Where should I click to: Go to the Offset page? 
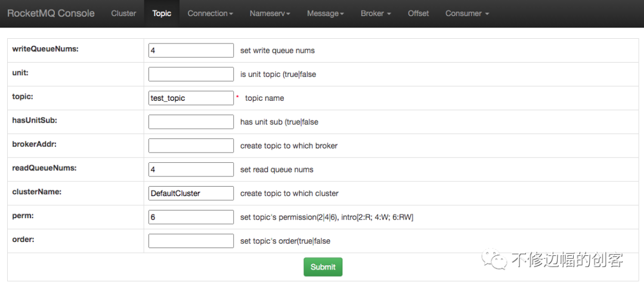418,13
